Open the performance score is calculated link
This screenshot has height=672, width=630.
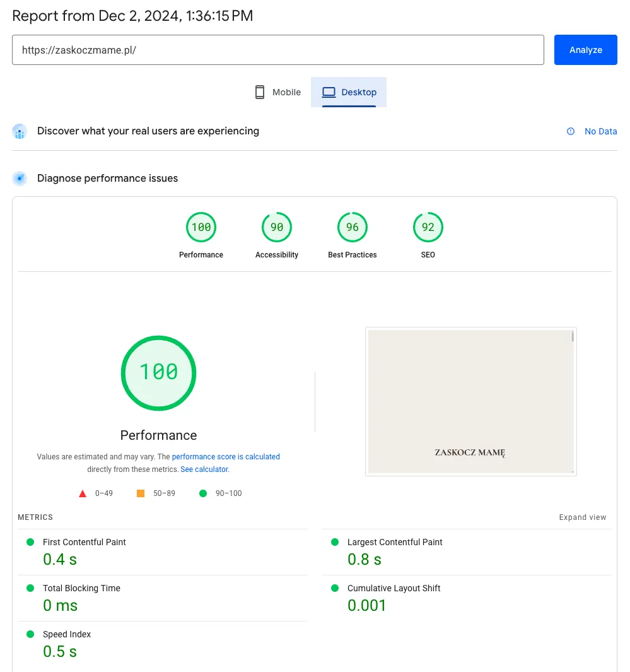pos(226,457)
